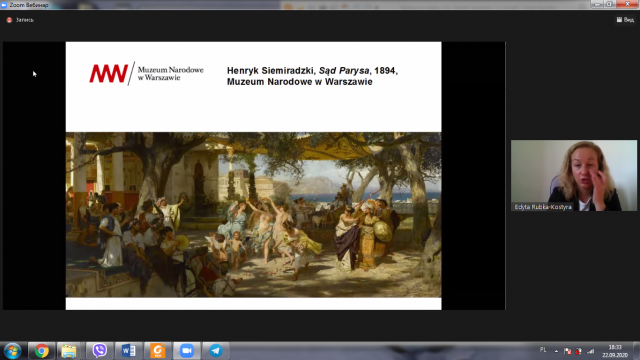Select Edyta Rubka-Kostyra's video thumbnail

point(573,176)
